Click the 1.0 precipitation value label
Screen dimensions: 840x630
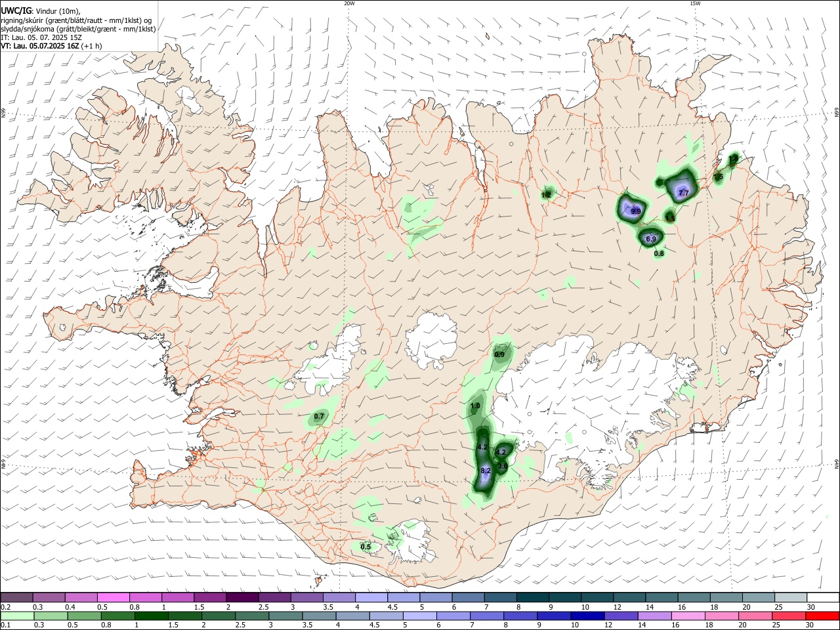[475, 406]
